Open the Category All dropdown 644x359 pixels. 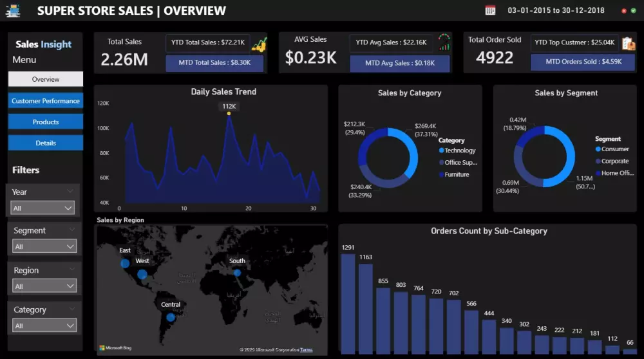click(44, 326)
